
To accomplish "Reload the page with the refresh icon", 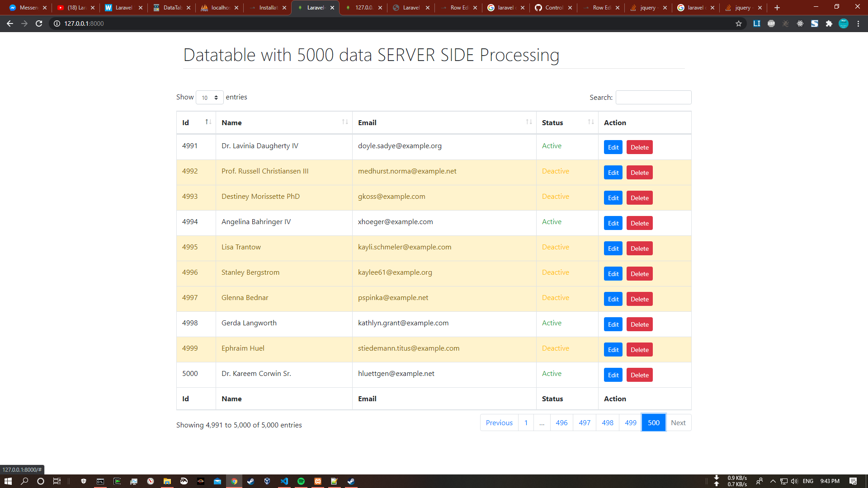I will click(39, 23).
